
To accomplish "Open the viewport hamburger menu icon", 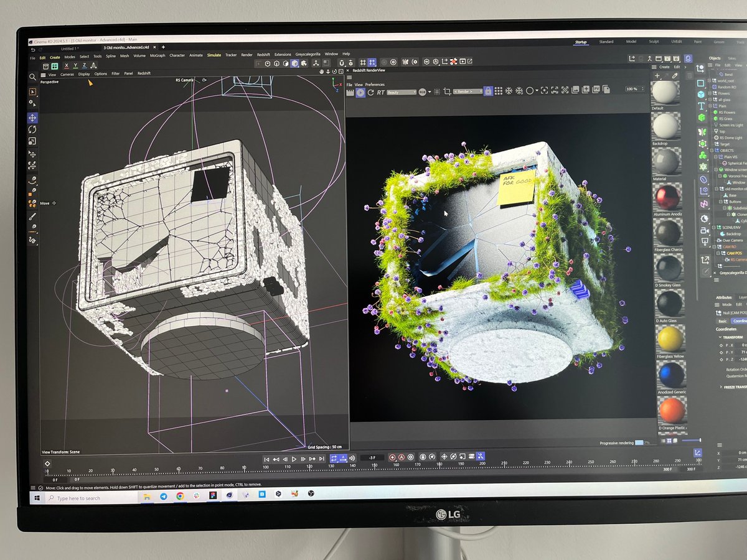I will (43, 74).
